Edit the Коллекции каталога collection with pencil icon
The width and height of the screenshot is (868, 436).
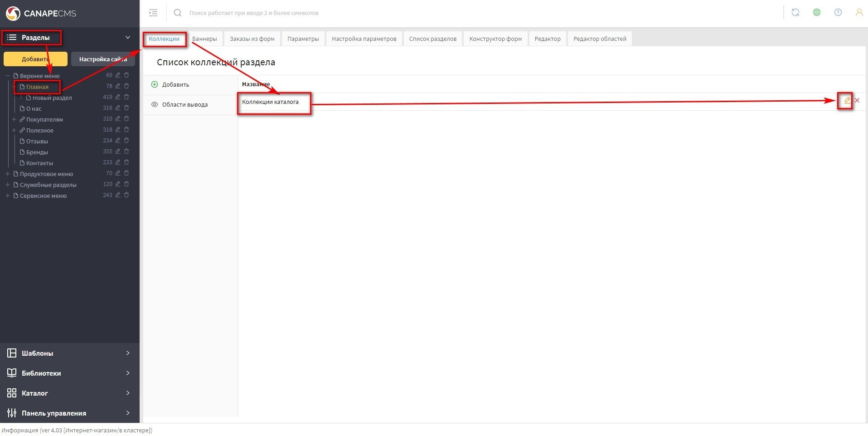pos(847,101)
